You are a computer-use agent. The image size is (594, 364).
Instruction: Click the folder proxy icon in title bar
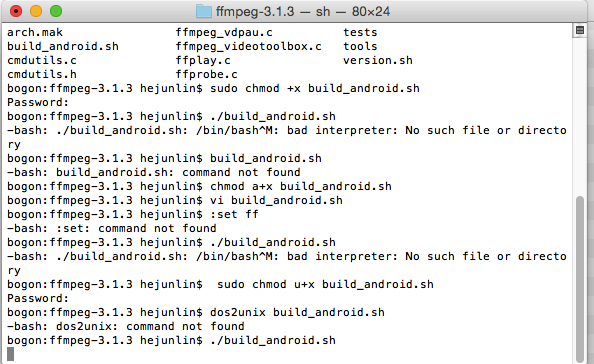[204, 11]
